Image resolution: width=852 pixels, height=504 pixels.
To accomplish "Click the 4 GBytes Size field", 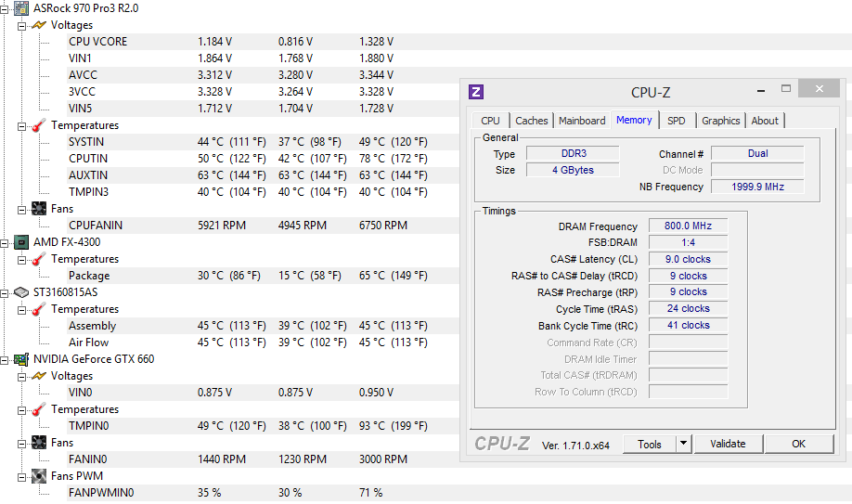I will [x=574, y=170].
